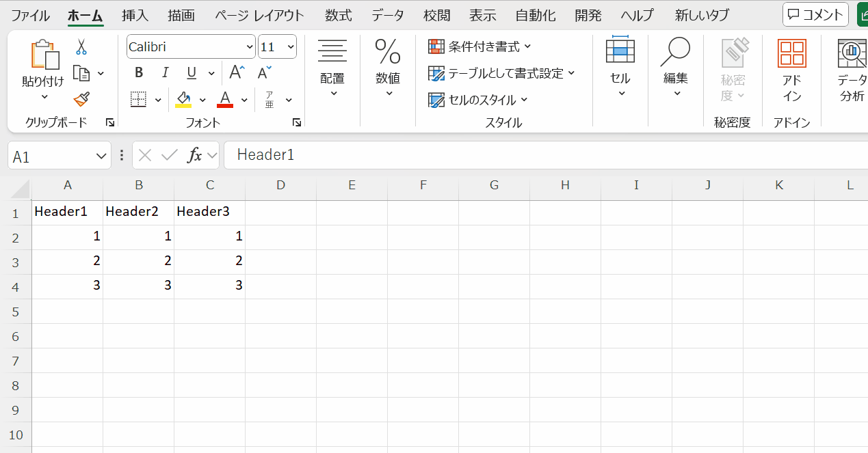Select column A header
Image resolution: width=868 pixels, height=453 pixels.
click(68, 185)
